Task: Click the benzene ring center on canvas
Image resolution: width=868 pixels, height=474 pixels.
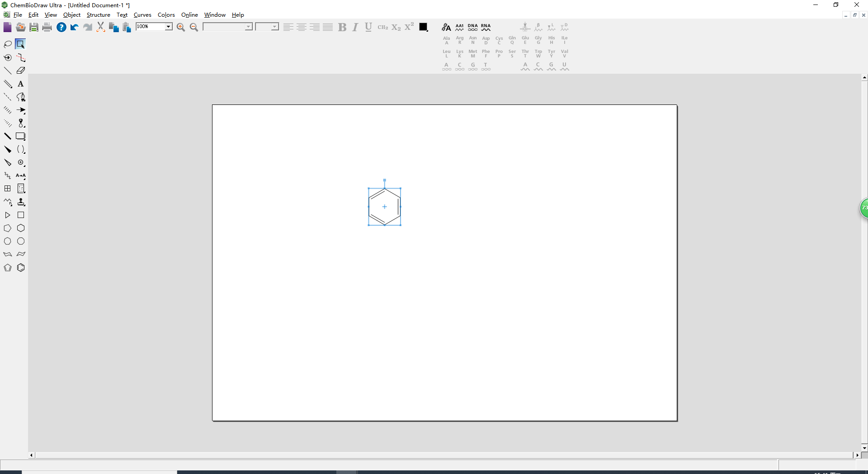Action: pos(385,207)
